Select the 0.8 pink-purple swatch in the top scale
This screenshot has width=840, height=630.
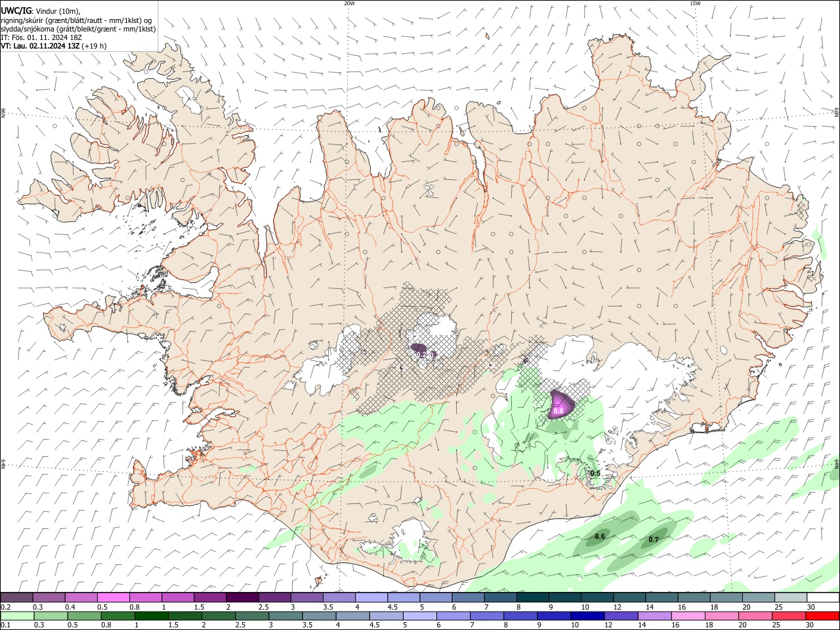[x=146, y=597]
